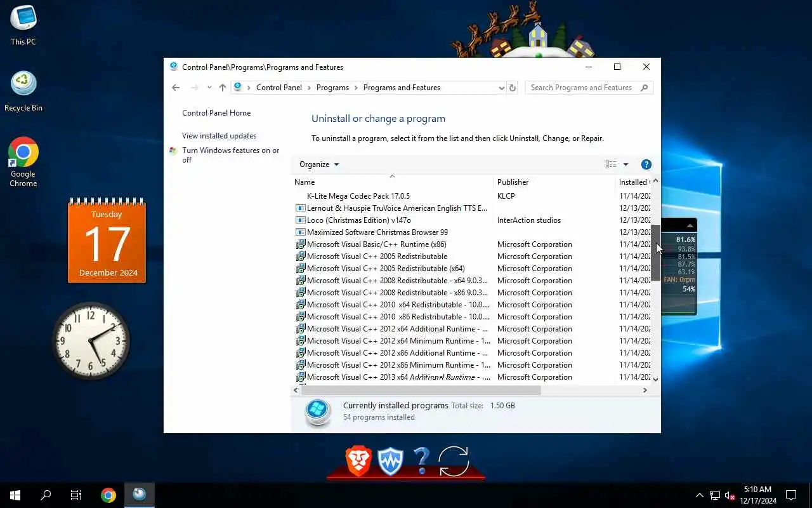
Task: Show hidden system tray icons
Action: [x=699, y=495]
